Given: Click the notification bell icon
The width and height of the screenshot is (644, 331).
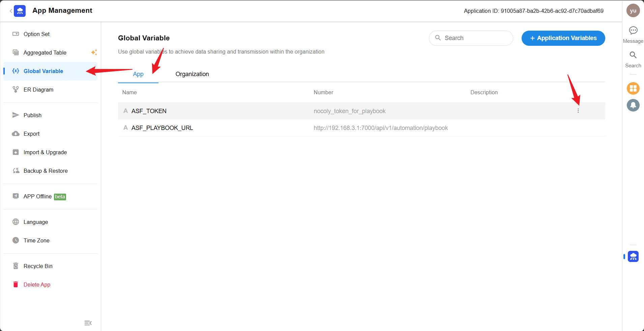Looking at the screenshot, I should point(633,105).
